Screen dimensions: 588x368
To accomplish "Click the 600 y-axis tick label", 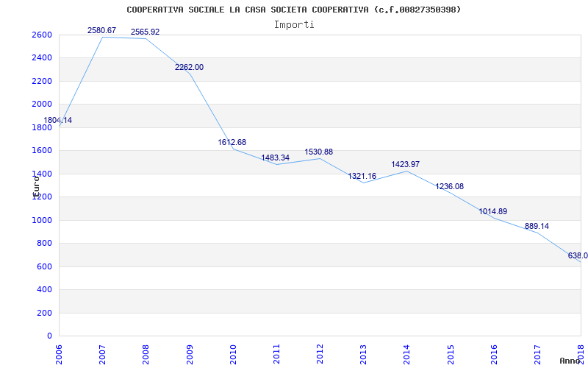I will coord(44,266).
